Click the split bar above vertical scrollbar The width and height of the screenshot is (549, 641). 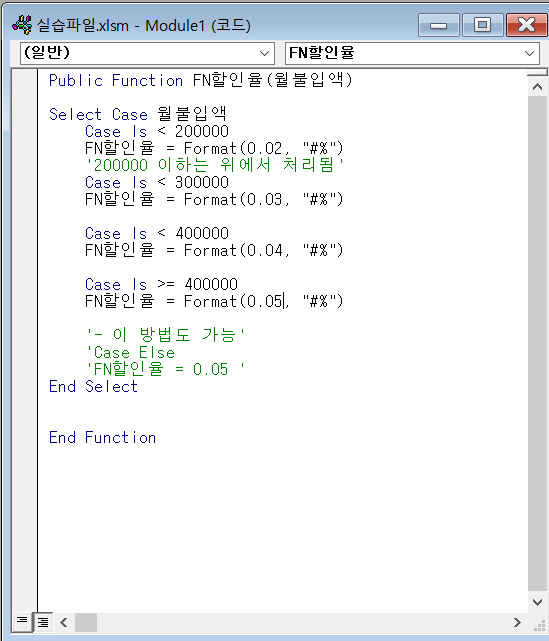[x=537, y=73]
